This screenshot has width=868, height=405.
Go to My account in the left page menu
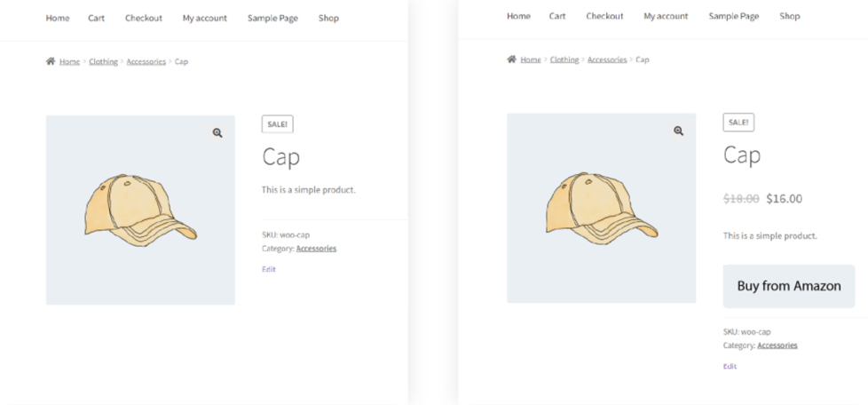coord(205,18)
